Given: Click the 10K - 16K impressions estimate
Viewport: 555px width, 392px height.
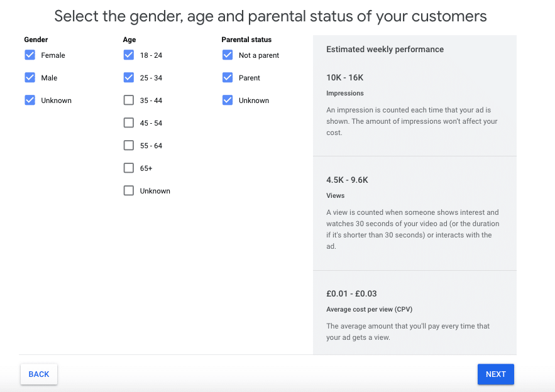Looking at the screenshot, I should click(344, 77).
